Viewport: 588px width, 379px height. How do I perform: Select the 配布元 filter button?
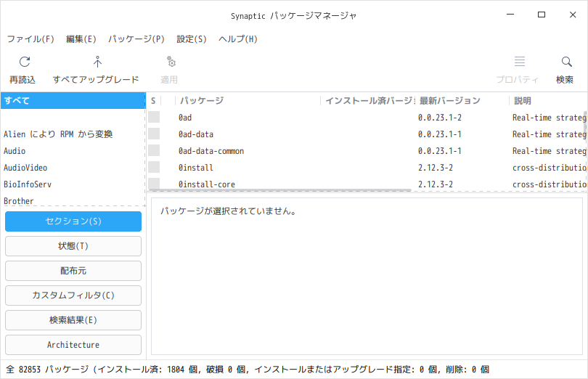click(x=73, y=271)
